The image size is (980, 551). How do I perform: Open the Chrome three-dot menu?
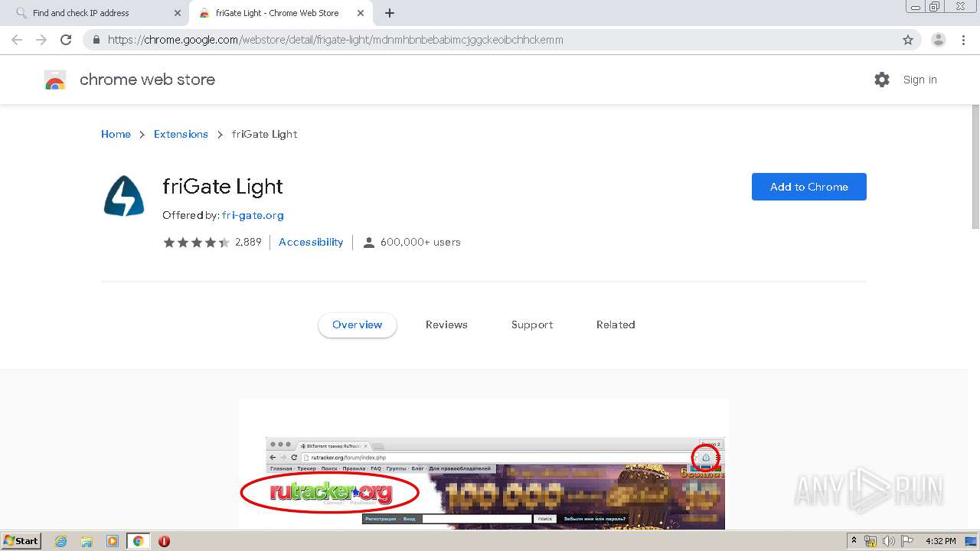[x=963, y=40]
